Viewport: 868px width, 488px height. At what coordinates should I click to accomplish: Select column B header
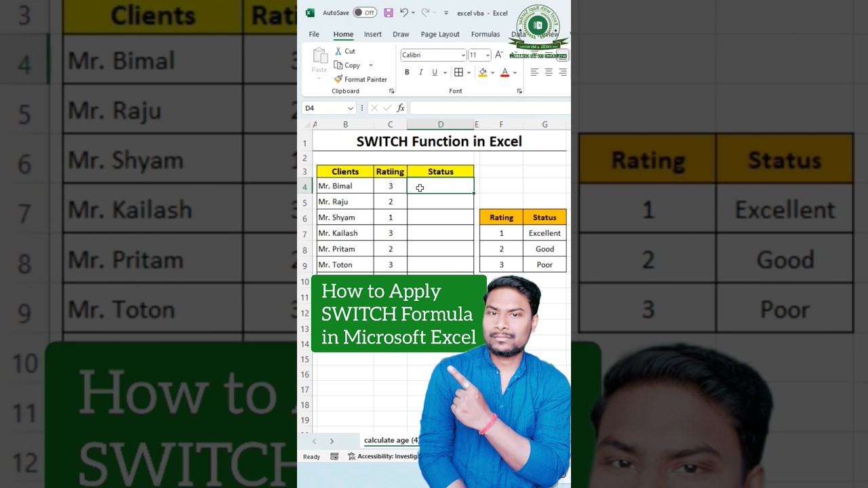click(345, 125)
